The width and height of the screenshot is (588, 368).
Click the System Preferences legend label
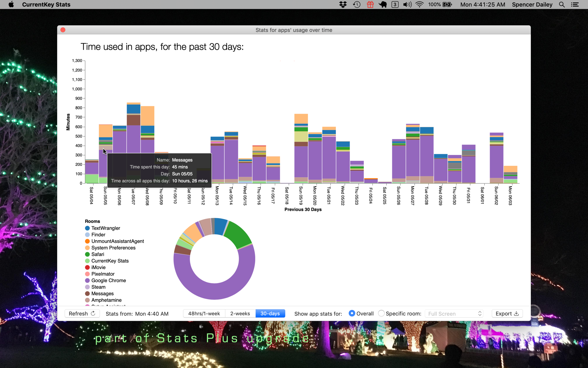click(x=113, y=248)
